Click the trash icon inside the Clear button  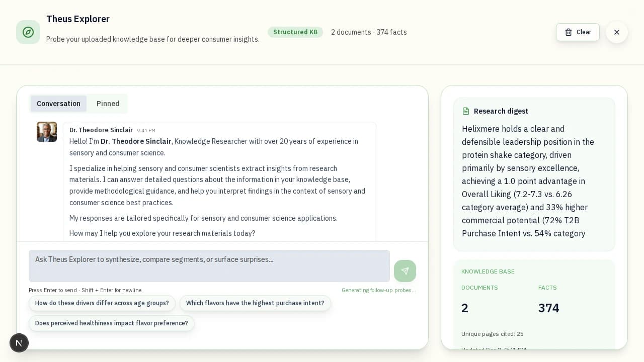click(x=569, y=32)
